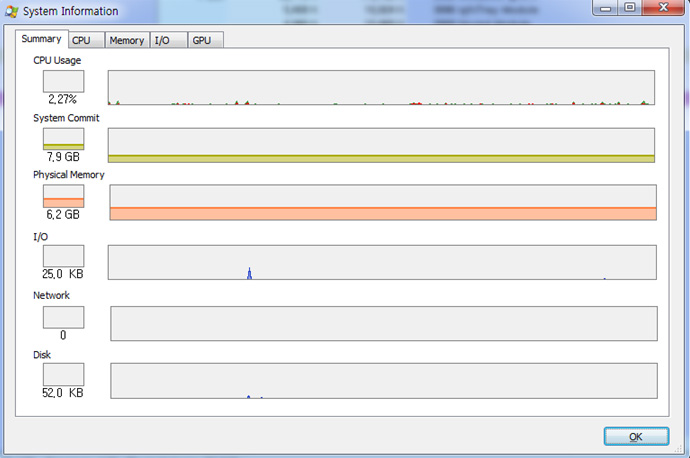
Task: Click the blue spike in I/O graph
Action: 249,273
